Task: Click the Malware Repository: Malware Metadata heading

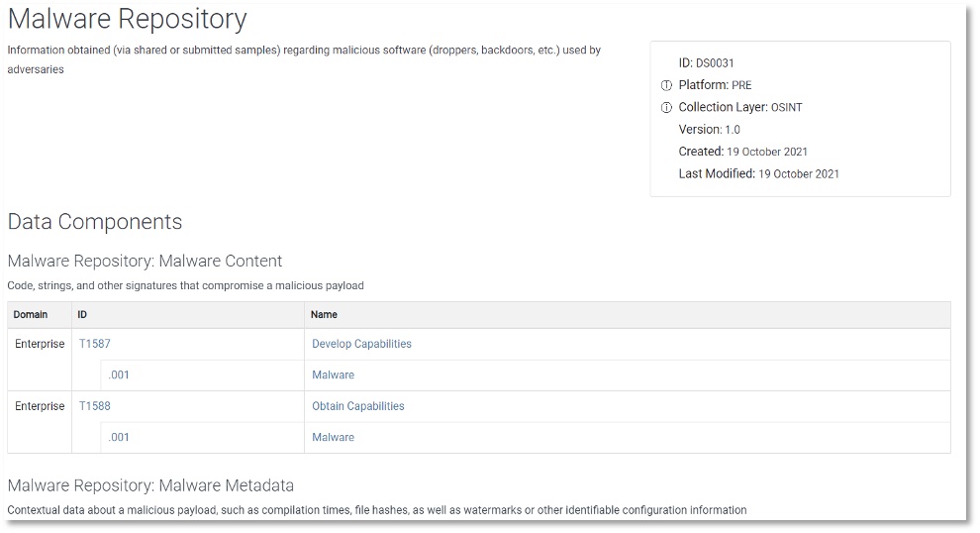Action: [x=150, y=485]
